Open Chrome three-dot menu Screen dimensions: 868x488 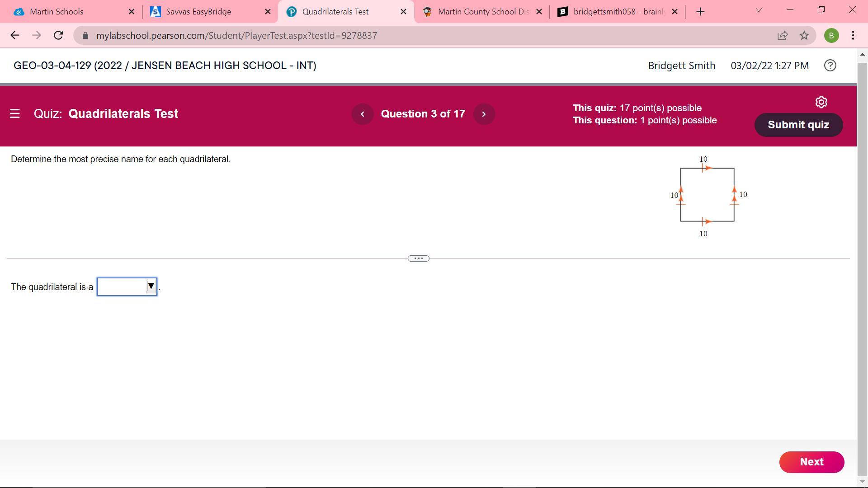pos(853,35)
